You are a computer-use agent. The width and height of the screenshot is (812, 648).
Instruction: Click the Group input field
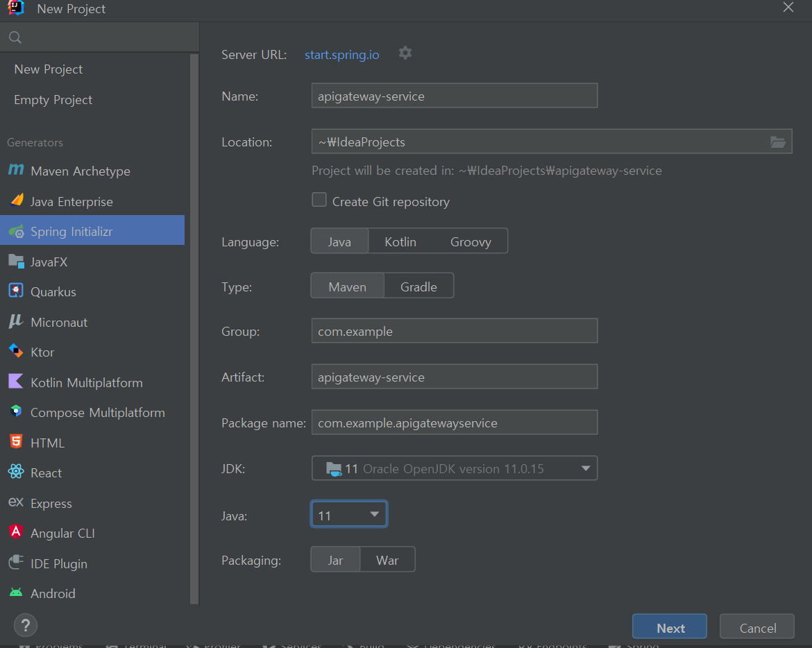454,331
